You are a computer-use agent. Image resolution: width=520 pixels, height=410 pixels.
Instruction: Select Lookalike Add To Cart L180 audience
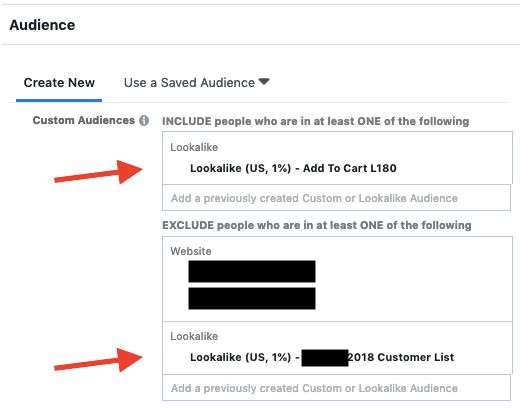293,168
